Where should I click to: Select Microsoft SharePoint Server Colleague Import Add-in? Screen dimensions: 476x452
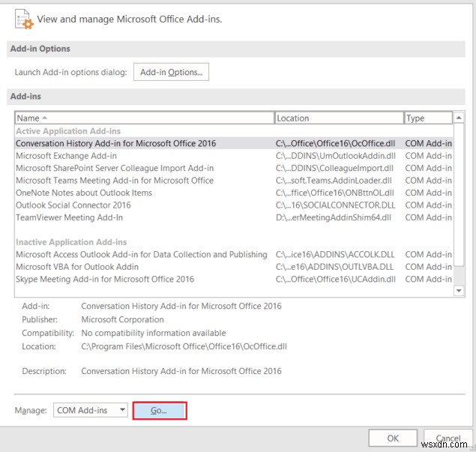click(234, 168)
